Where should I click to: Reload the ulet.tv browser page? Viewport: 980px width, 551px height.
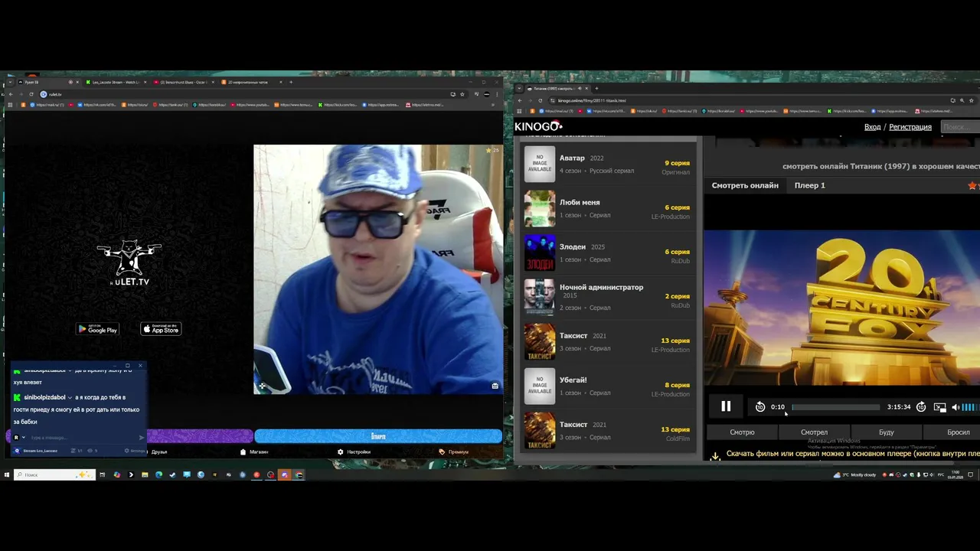pyautogui.click(x=32, y=94)
